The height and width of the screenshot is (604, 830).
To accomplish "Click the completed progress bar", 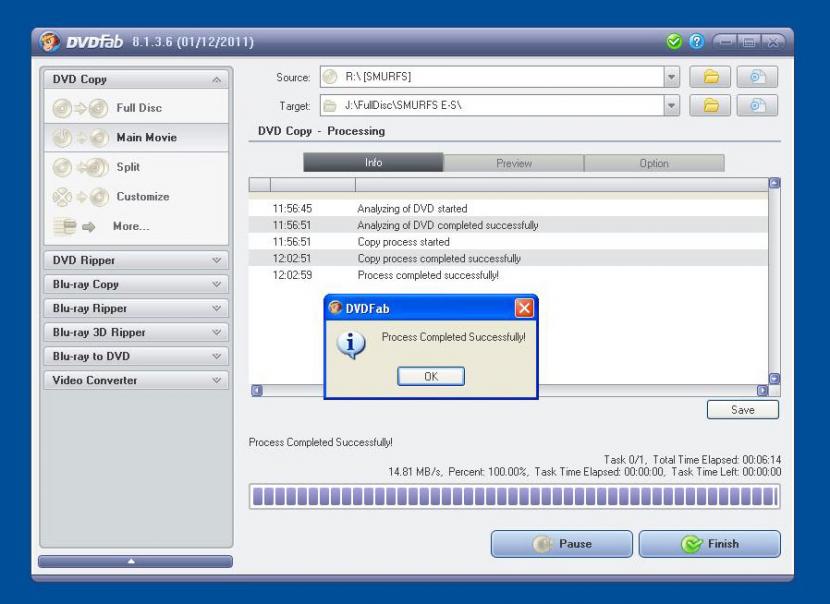I will pos(515,497).
